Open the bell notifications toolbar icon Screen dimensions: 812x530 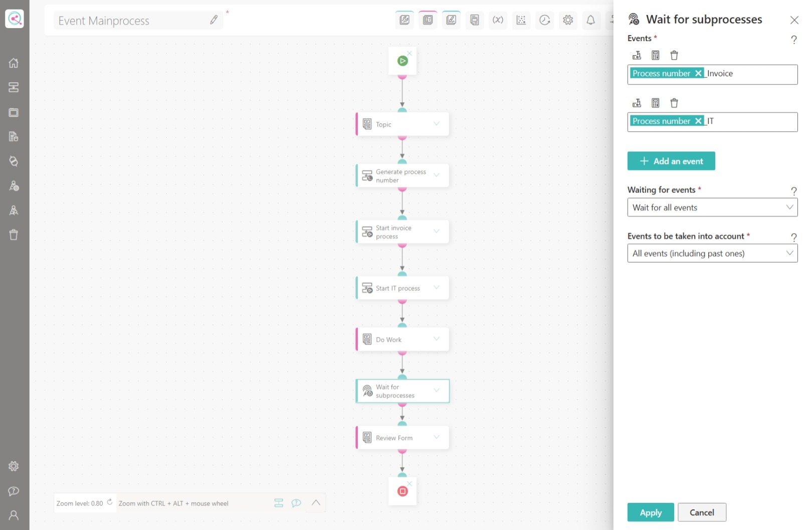[x=591, y=20]
